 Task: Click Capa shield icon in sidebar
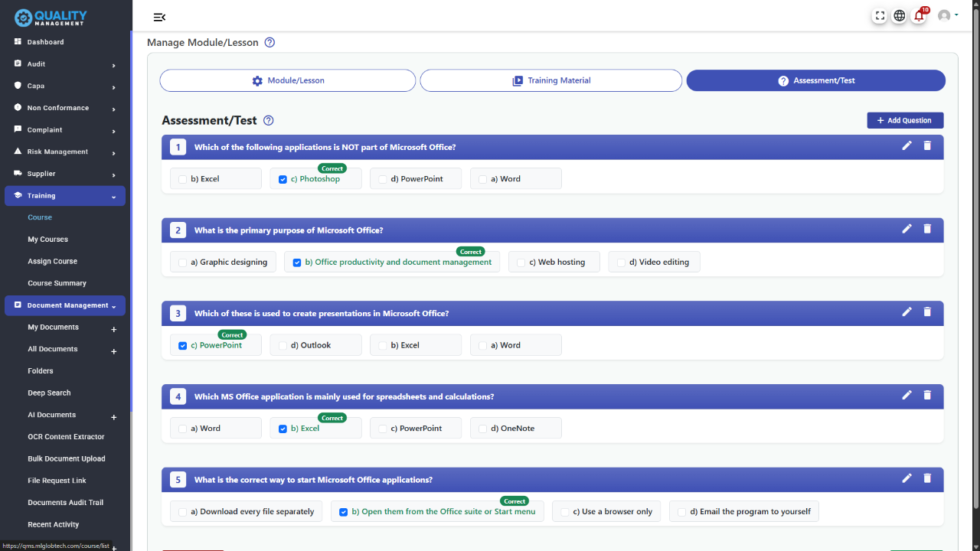point(18,86)
